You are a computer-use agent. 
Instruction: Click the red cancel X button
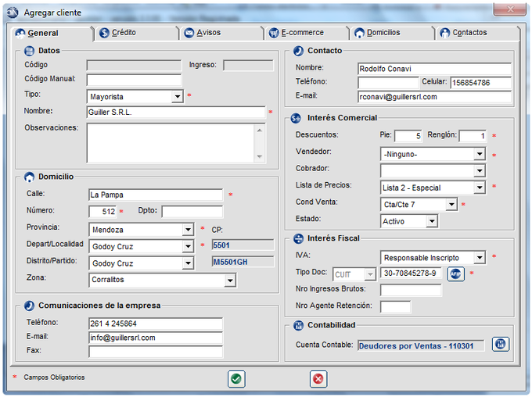pos(318,379)
